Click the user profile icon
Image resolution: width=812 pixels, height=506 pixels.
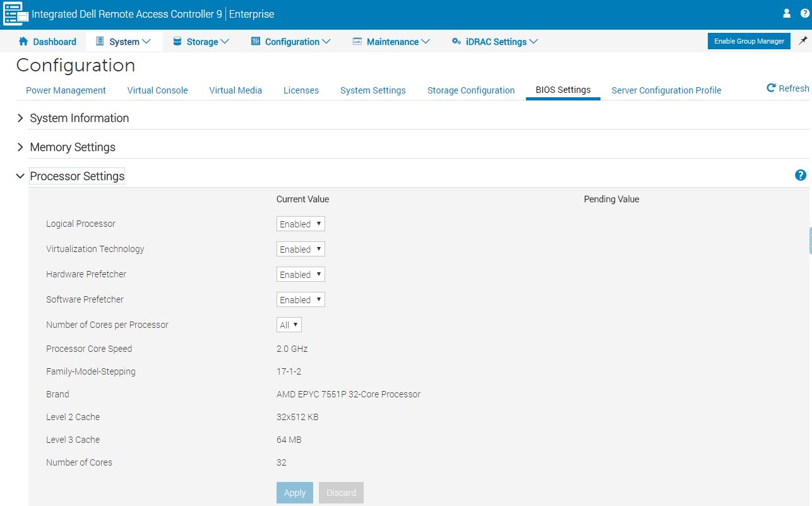pos(787,13)
